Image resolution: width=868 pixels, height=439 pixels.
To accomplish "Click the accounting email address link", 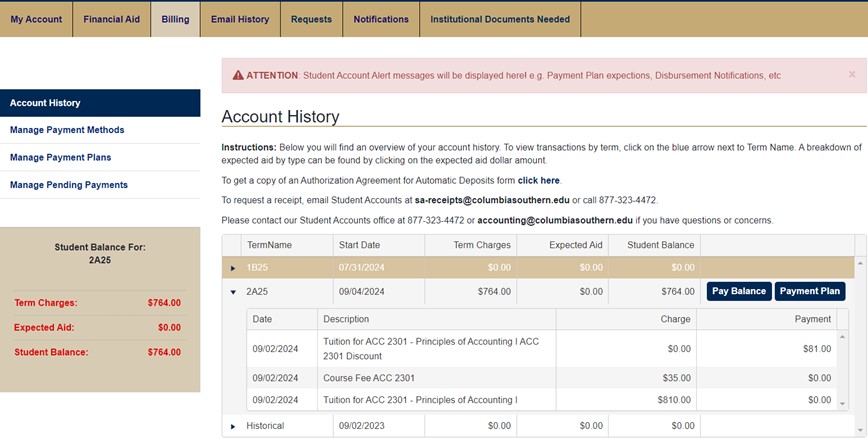I will tap(554, 220).
